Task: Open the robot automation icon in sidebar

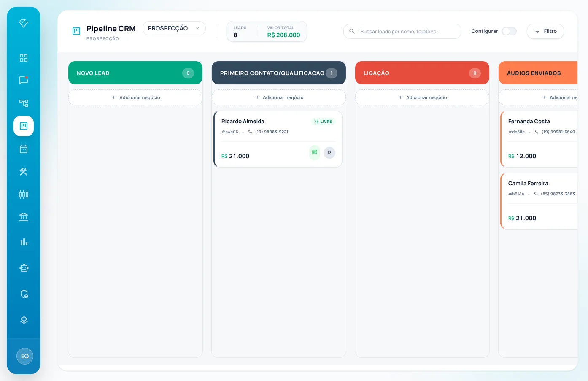Action: click(x=24, y=268)
